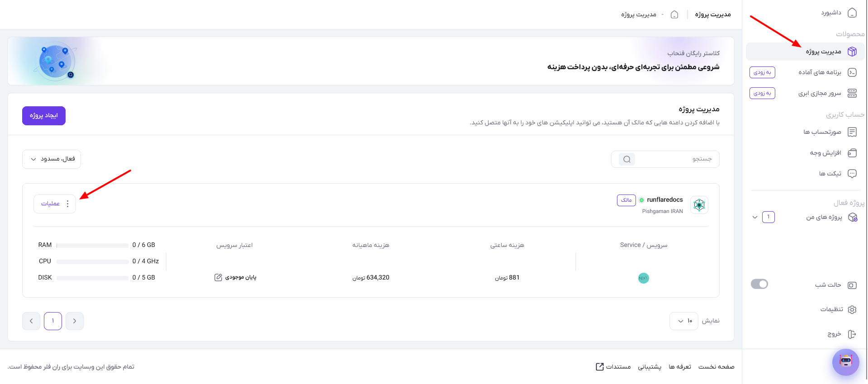
Task: Click the settings (تنظیمات) gear icon
Action: [852, 309]
